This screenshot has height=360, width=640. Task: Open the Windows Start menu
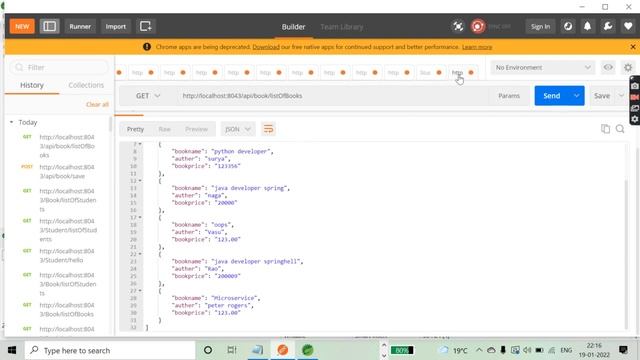pyautogui.click(x=12, y=350)
